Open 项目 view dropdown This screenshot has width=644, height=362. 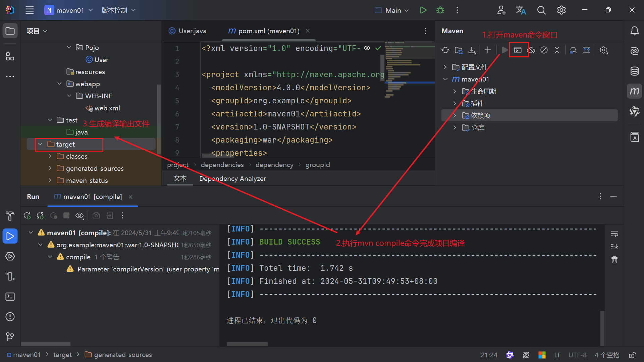tap(37, 31)
